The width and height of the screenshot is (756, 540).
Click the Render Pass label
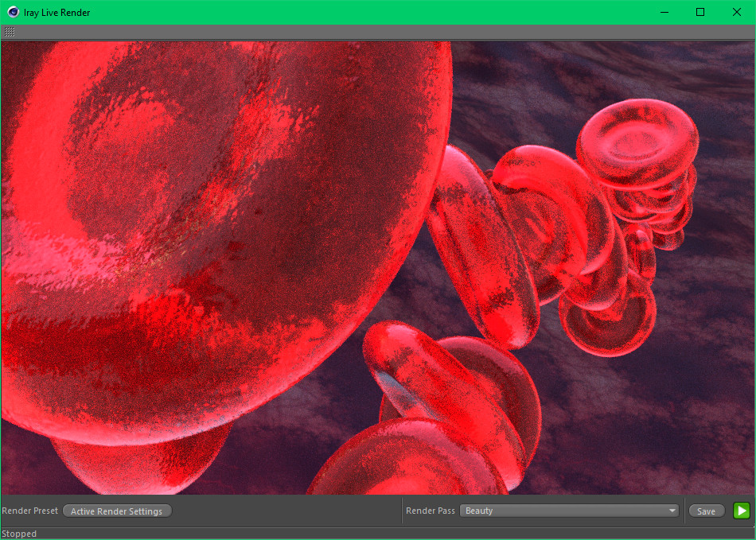(430, 511)
